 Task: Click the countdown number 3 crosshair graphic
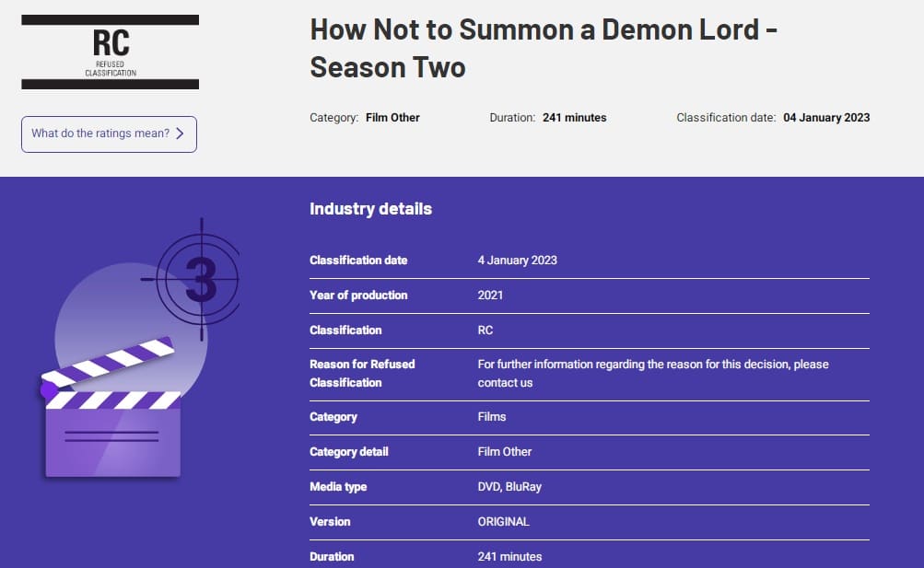tap(200, 279)
